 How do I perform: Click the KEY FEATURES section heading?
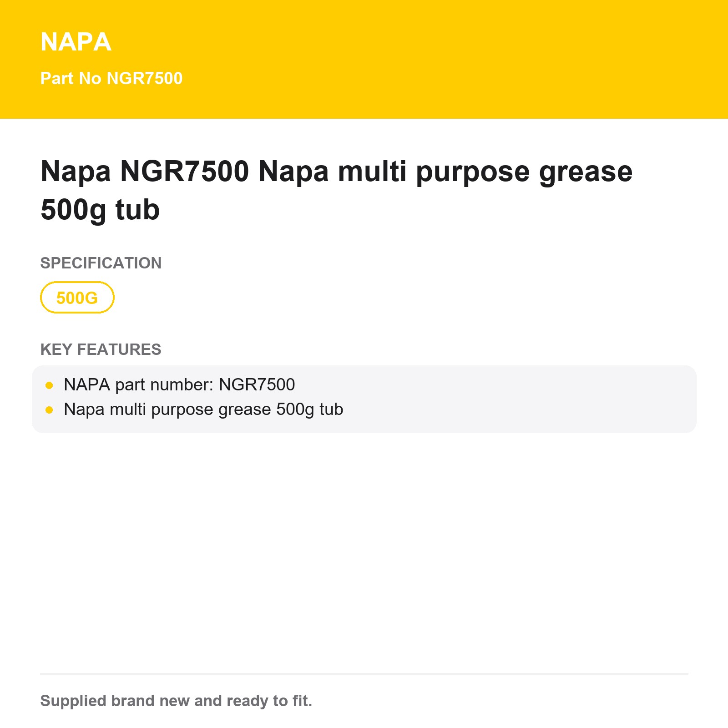point(101,349)
